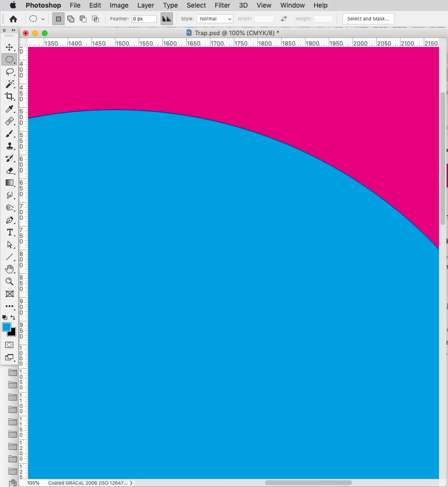The width and height of the screenshot is (448, 487).
Task: Choose Add to selection mode
Action: click(71, 19)
